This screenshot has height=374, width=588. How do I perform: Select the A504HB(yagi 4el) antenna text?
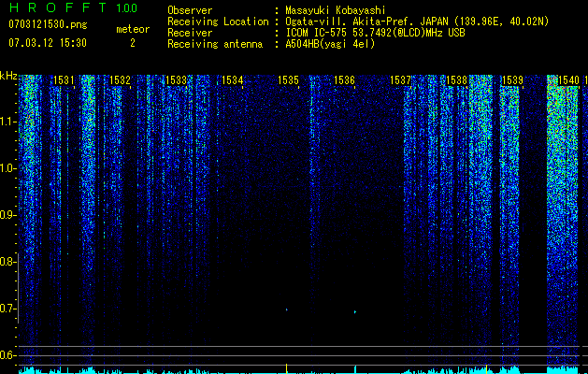(x=330, y=44)
